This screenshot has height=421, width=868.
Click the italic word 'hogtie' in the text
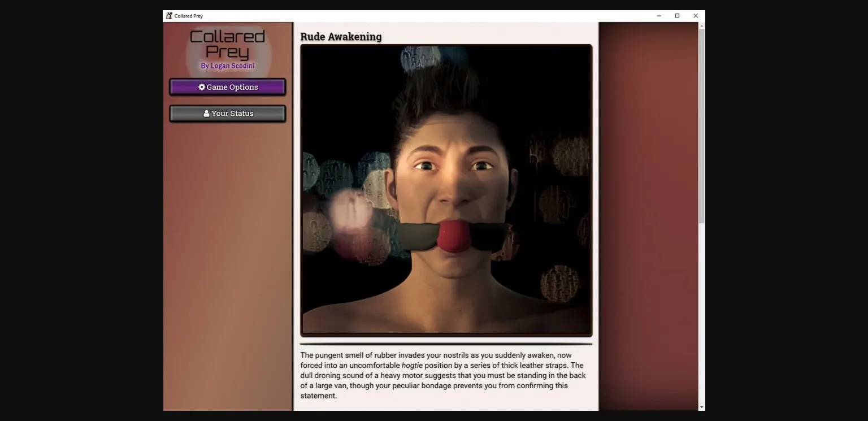(412, 366)
